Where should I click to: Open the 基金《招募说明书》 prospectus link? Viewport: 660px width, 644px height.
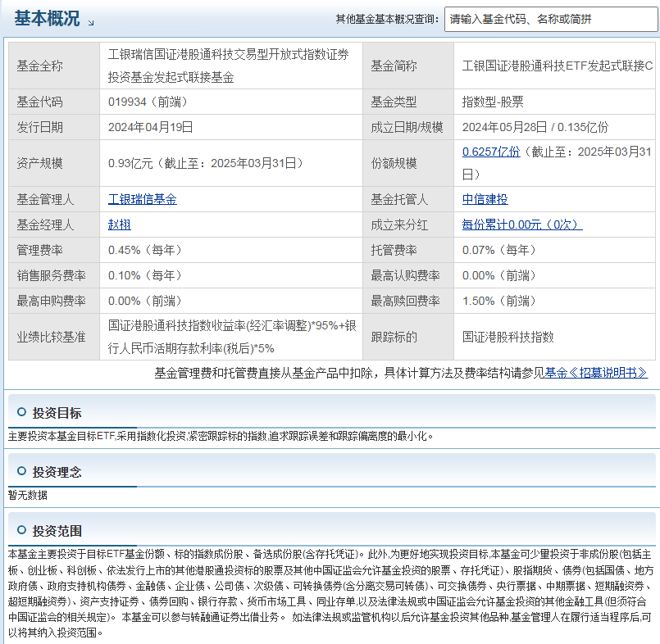[x=596, y=373]
